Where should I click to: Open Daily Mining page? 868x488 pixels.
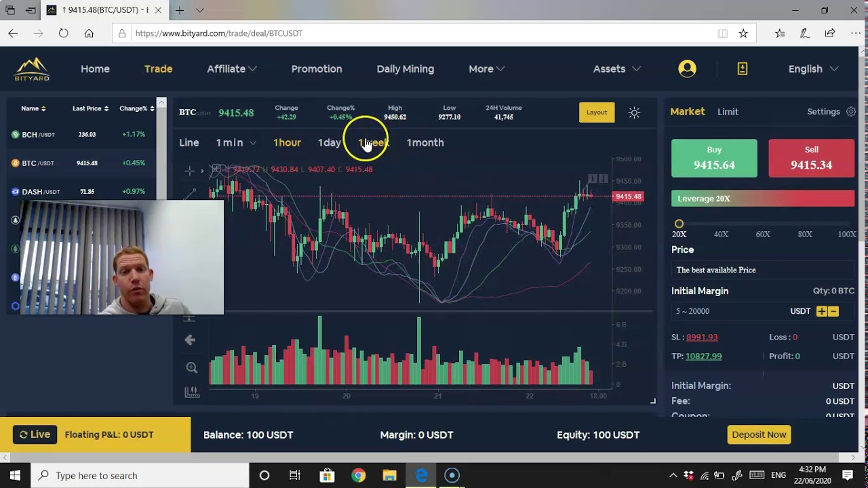[405, 68]
